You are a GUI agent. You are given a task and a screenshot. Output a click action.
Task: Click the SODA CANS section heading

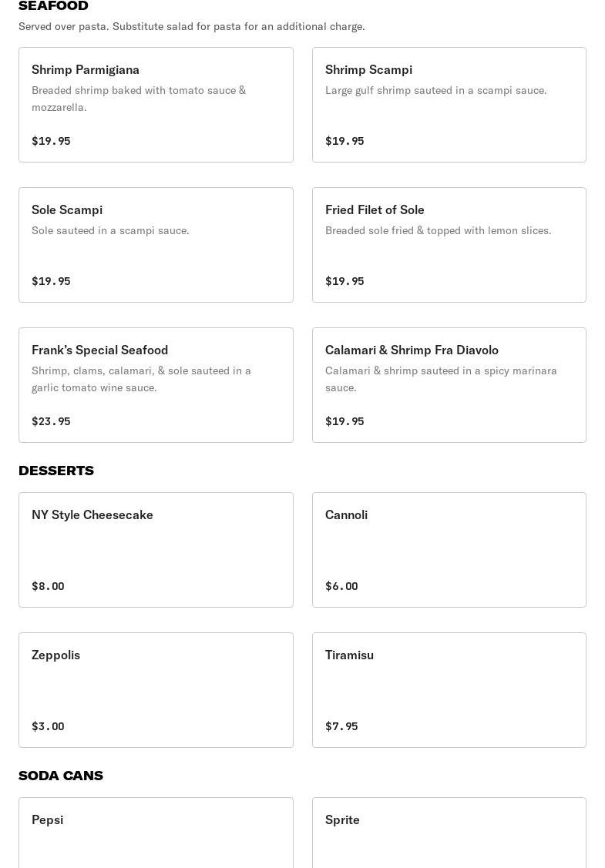point(61,776)
